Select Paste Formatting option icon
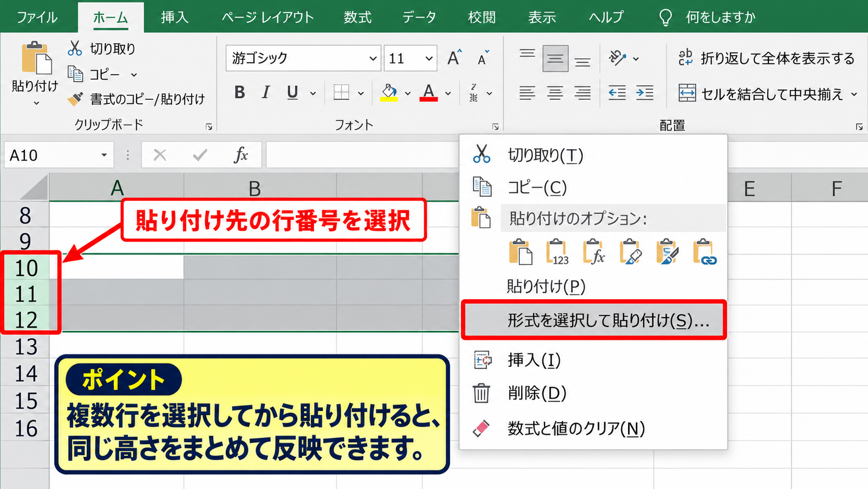This screenshot has height=489, width=868. [x=631, y=252]
